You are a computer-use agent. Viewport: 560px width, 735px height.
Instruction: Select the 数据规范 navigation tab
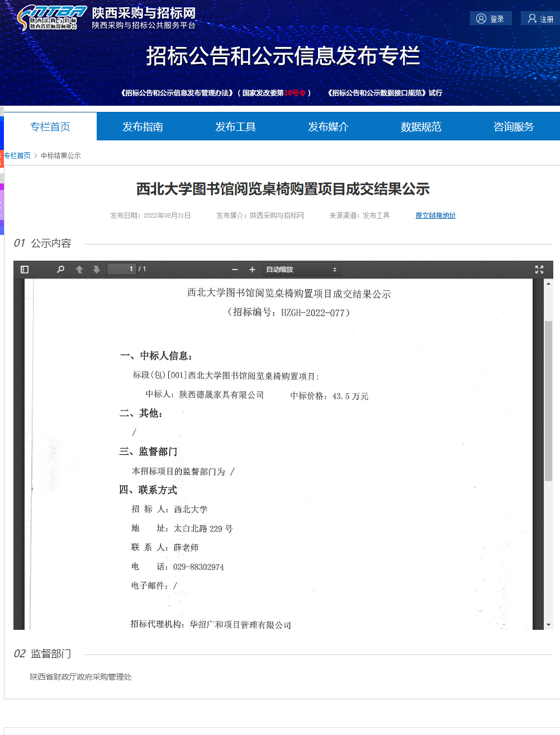click(421, 126)
